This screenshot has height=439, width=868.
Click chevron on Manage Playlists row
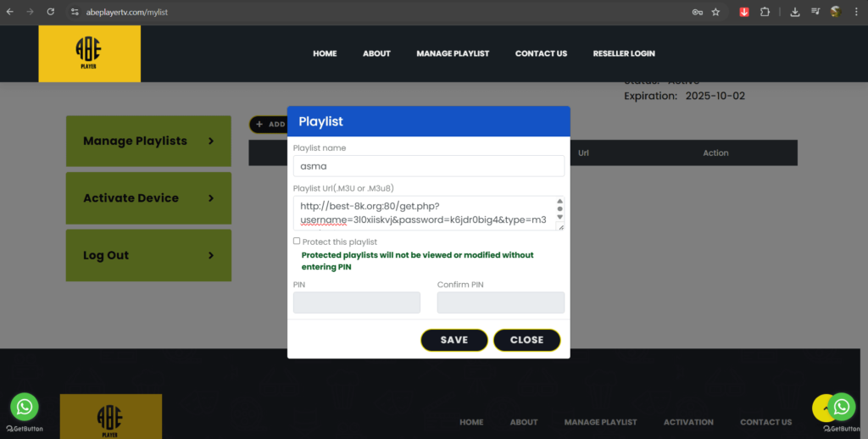pos(211,142)
